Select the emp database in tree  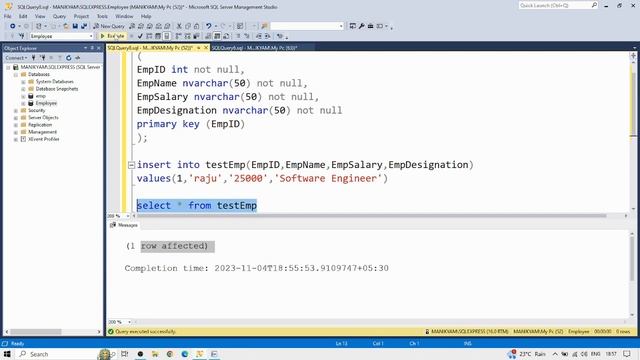(x=40, y=96)
